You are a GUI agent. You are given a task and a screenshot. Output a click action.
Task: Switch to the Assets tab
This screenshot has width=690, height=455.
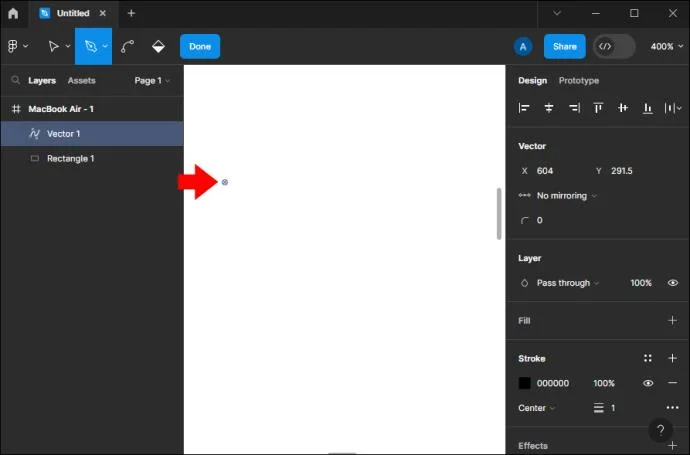tap(81, 81)
